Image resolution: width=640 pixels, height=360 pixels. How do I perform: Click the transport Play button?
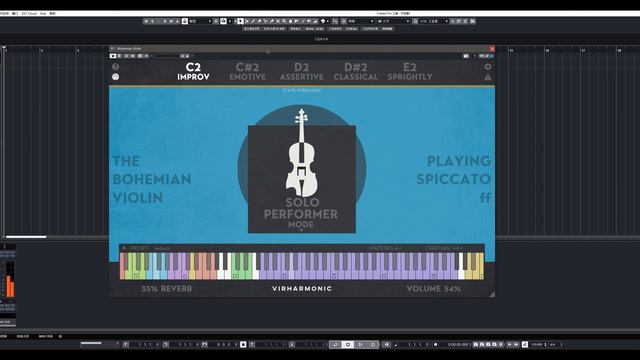coord(360,344)
